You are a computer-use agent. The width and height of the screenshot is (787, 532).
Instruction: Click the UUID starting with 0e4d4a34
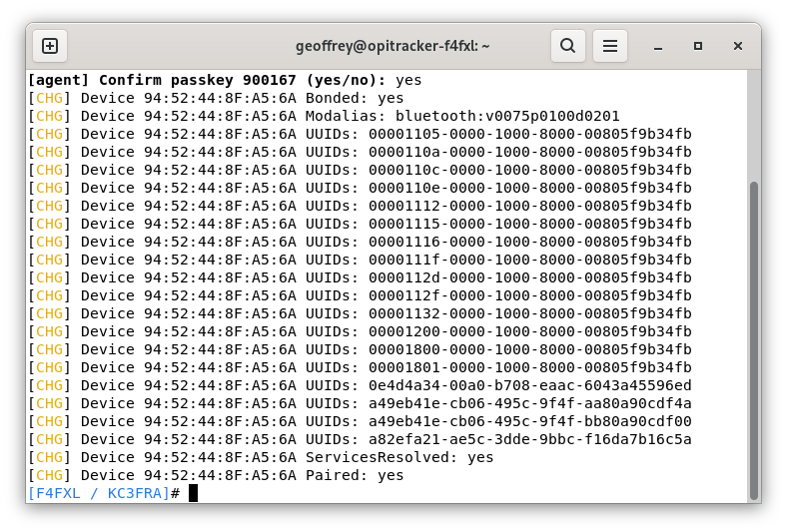(529, 385)
